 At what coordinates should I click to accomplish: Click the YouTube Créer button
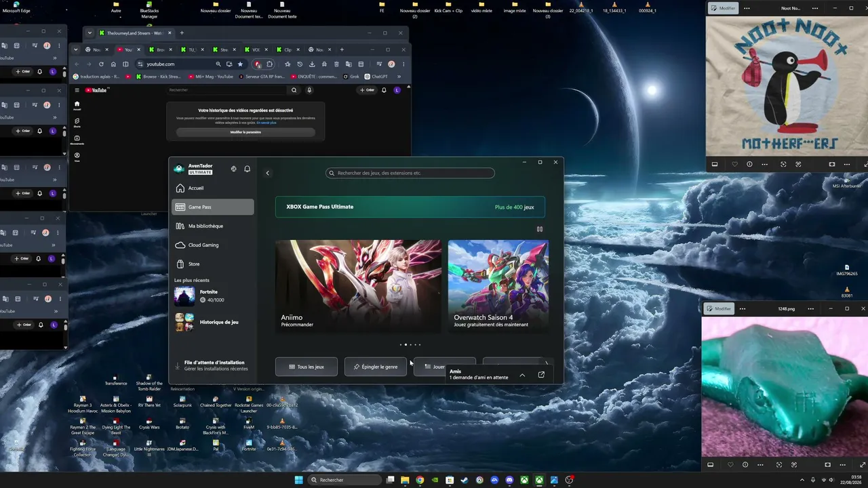point(367,90)
